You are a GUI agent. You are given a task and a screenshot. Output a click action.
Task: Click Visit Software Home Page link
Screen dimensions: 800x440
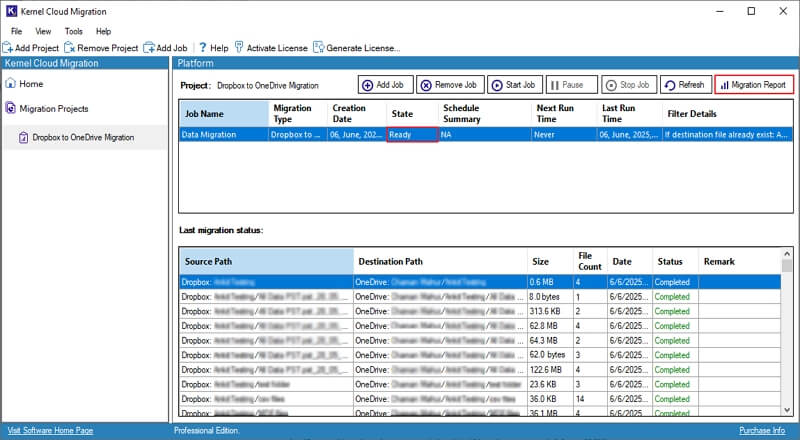point(51,430)
